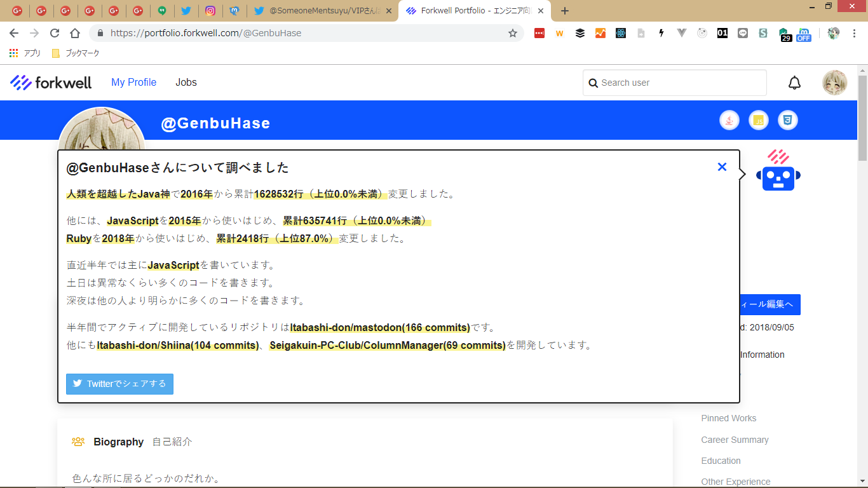Open the ブックマーク bookmarks folder
Image resolution: width=868 pixels, height=488 pixels.
(76, 53)
